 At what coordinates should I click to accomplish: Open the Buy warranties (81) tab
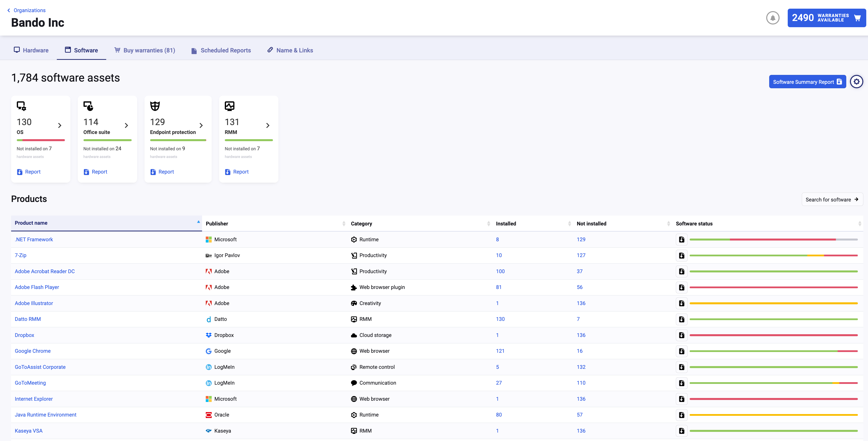pyautogui.click(x=145, y=50)
